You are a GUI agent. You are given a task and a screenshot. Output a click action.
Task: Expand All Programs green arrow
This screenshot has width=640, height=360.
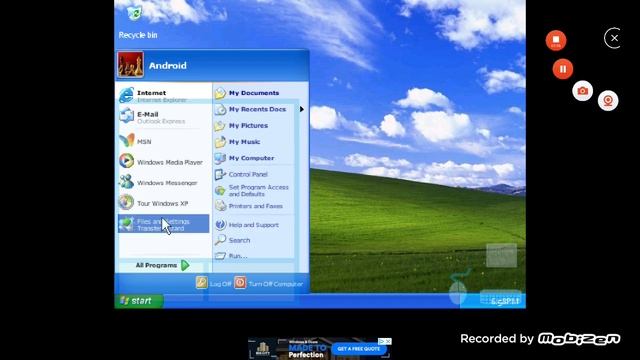click(x=185, y=265)
